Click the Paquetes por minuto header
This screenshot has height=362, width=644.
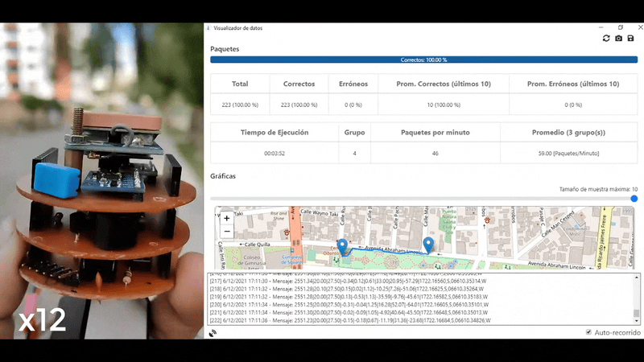coord(436,132)
